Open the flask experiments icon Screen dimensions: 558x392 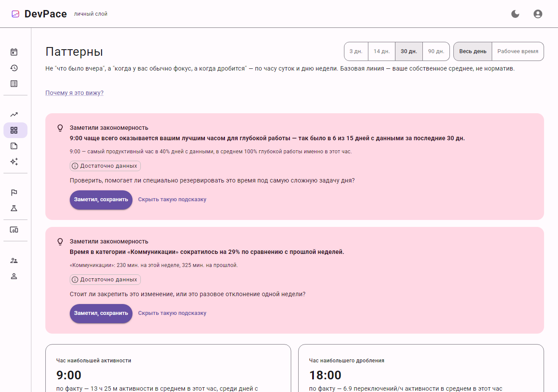click(14, 208)
